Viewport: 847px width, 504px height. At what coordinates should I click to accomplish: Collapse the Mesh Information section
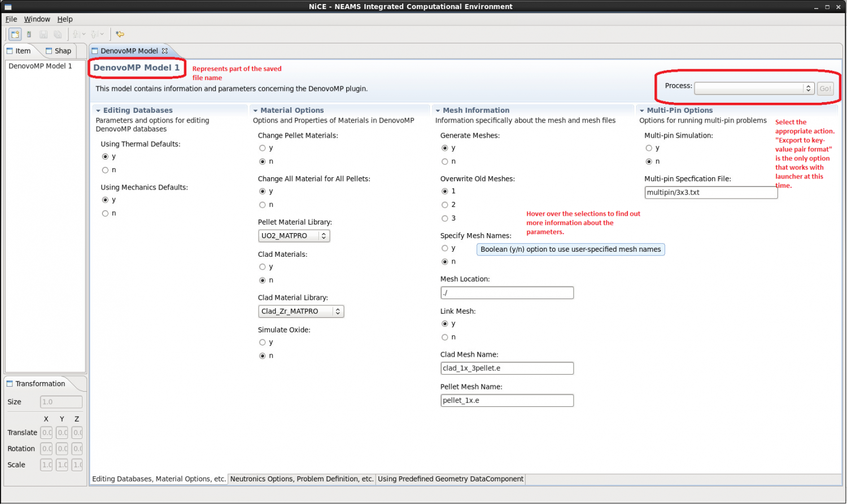tap(438, 111)
